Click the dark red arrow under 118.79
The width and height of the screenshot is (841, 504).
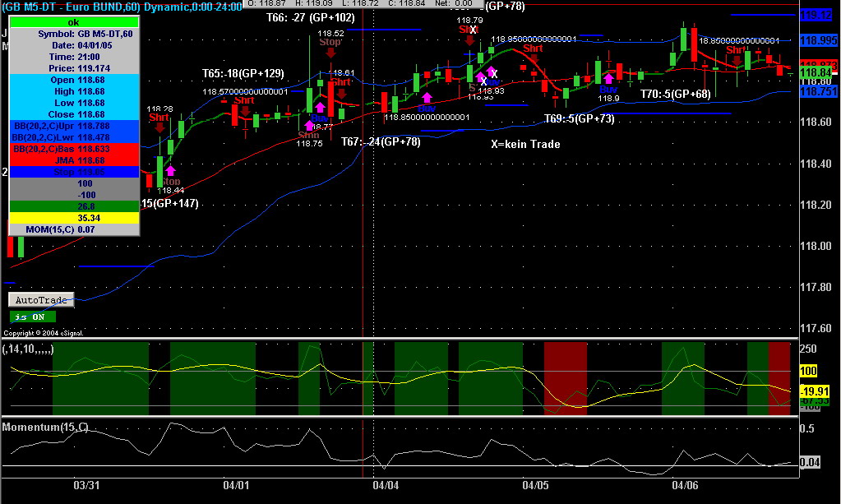468,39
